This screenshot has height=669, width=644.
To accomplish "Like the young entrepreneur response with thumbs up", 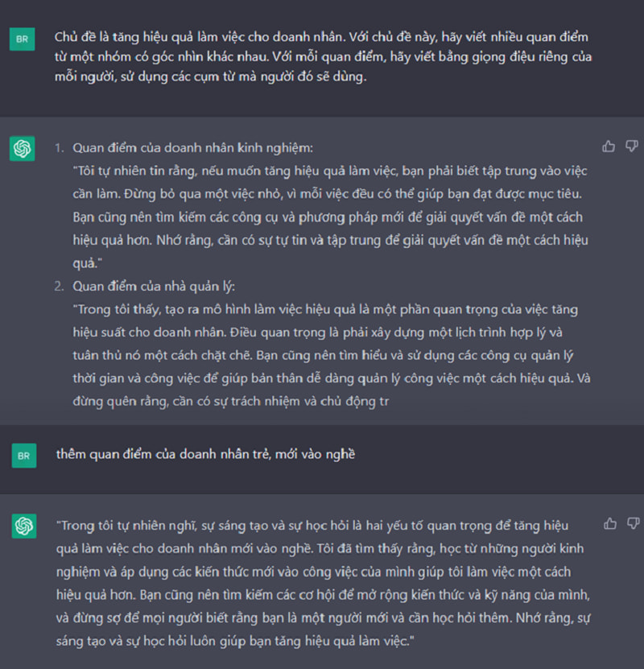I will pyautogui.click(x=610, y=523).
